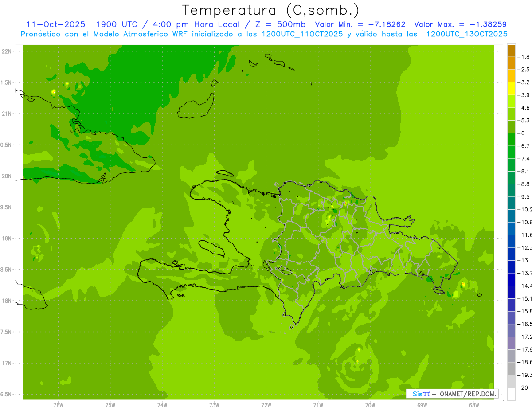Click the 68W longitude axis label
The image size is (532, 411).
pyautogui.click(x=474, y=405)
